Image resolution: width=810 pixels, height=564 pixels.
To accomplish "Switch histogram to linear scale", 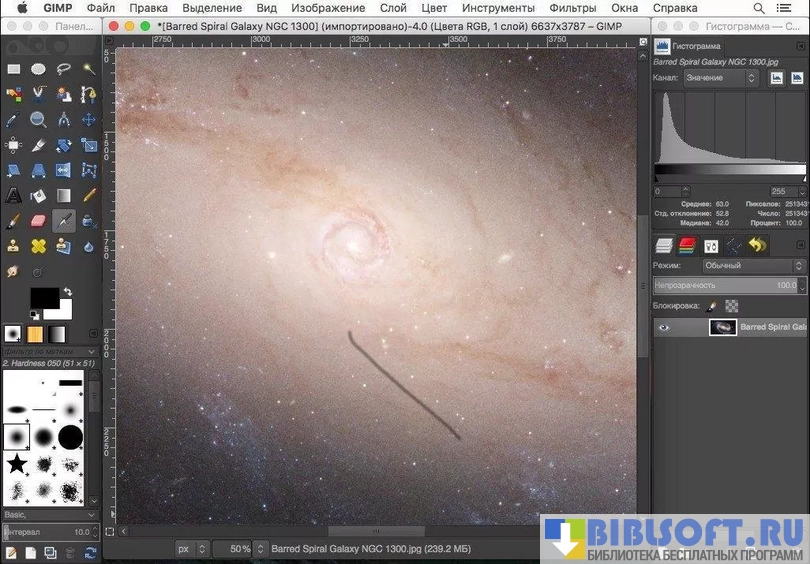I will (775, 78).
